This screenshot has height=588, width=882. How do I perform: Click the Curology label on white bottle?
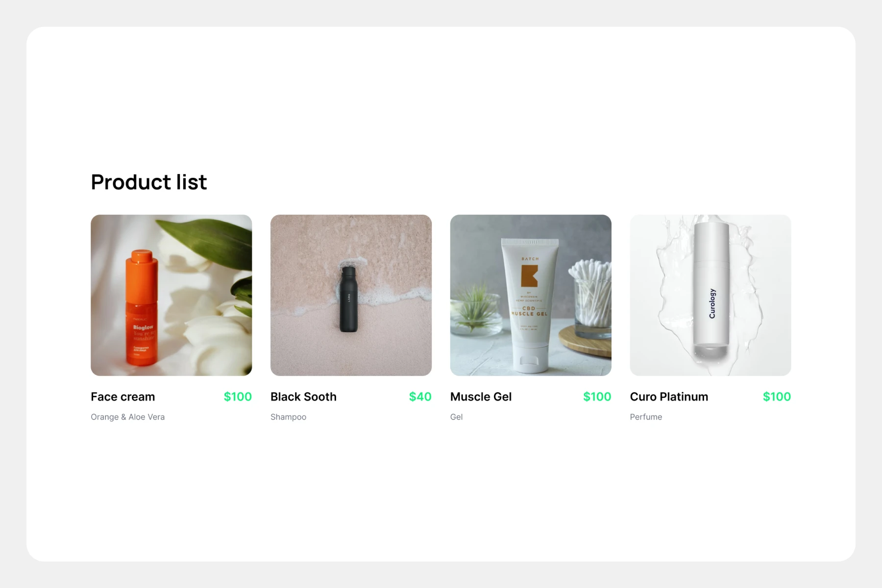(712, 303)
